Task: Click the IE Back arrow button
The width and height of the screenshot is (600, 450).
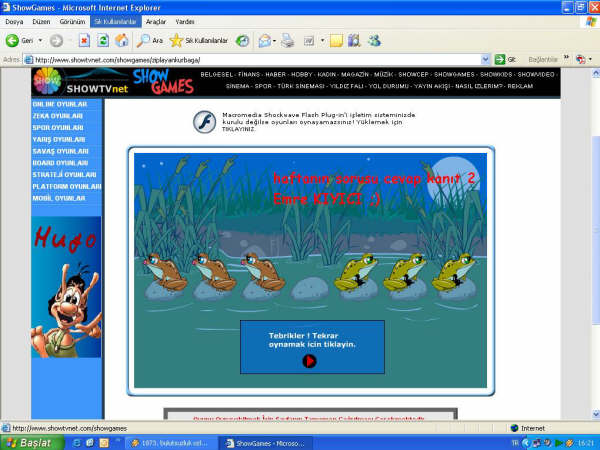Action: pyautogui.click(x=13, y=40)
